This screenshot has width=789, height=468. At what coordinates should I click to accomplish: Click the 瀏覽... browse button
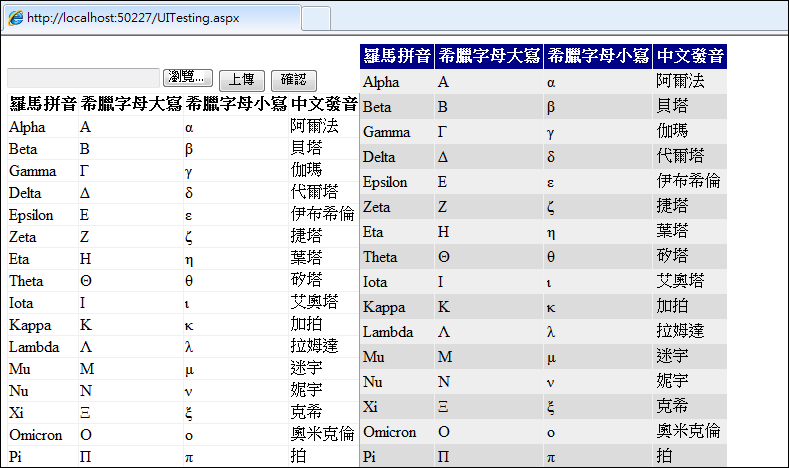(188, 77)
